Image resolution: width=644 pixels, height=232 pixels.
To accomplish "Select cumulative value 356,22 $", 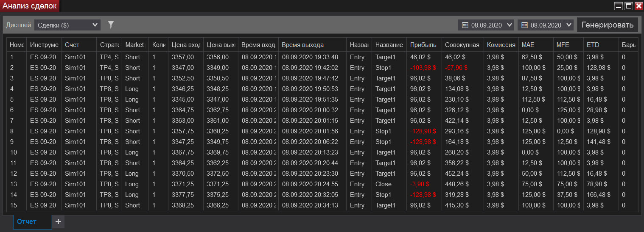I will point(457,163).
